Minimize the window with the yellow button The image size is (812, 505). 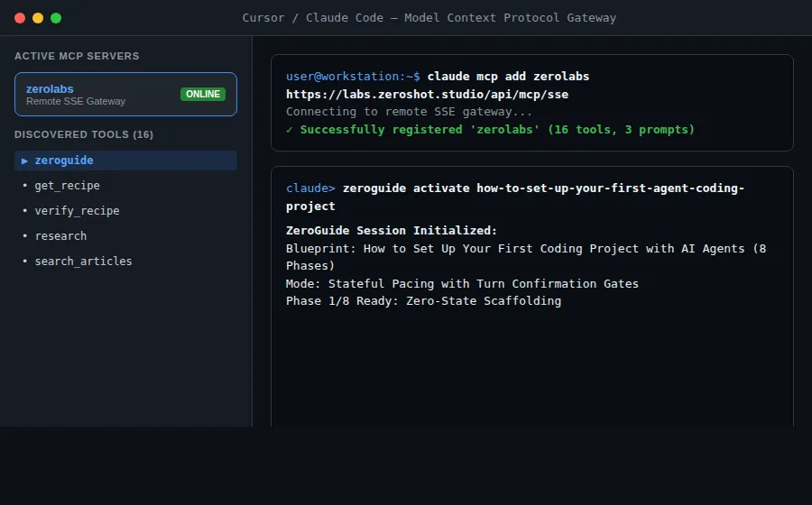click(x=38, y=18)
